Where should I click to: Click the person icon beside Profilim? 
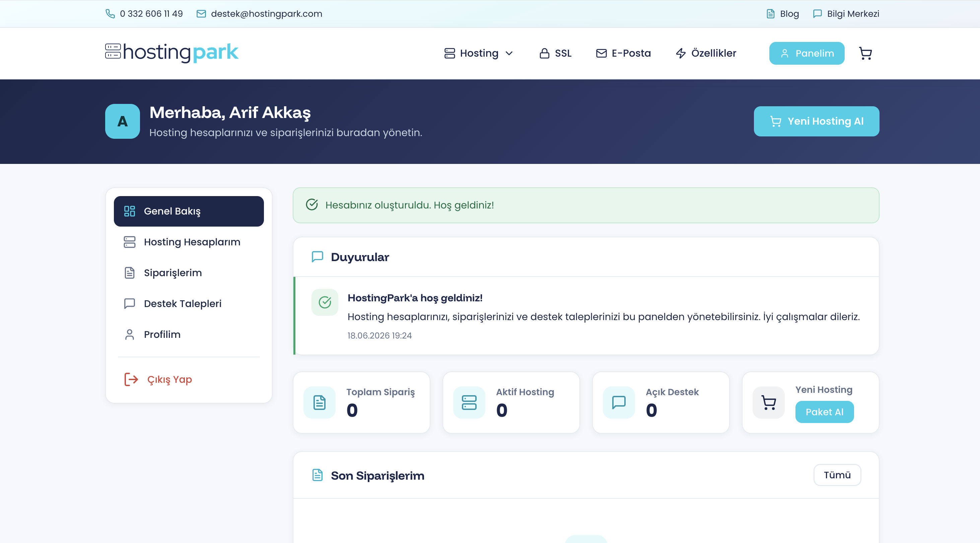[x=130, y=335]
